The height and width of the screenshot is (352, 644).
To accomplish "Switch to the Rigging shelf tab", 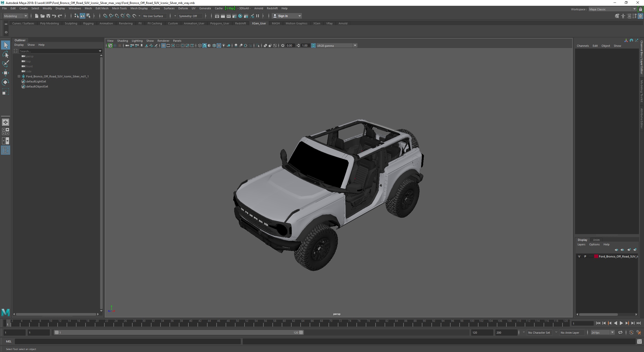I will [x=88, y=23].
